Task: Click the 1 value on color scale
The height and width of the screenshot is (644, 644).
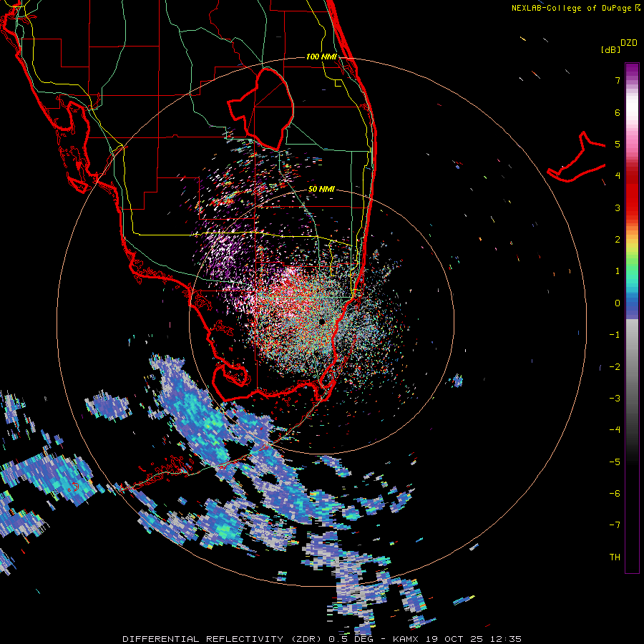Action: tap(618, 271)
